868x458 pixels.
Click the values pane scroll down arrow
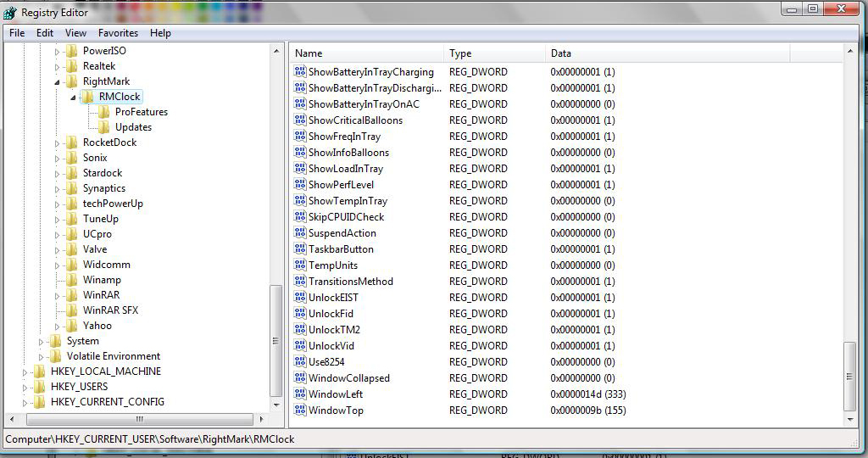[x=850, y=420]
